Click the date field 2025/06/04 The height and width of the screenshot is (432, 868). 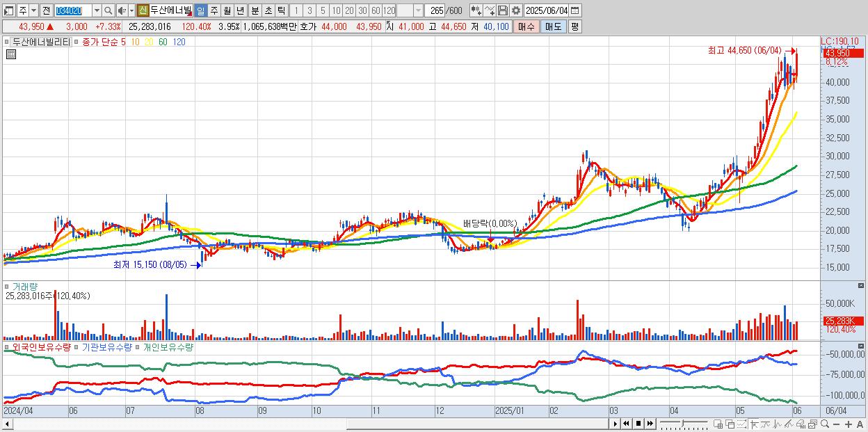546,10
